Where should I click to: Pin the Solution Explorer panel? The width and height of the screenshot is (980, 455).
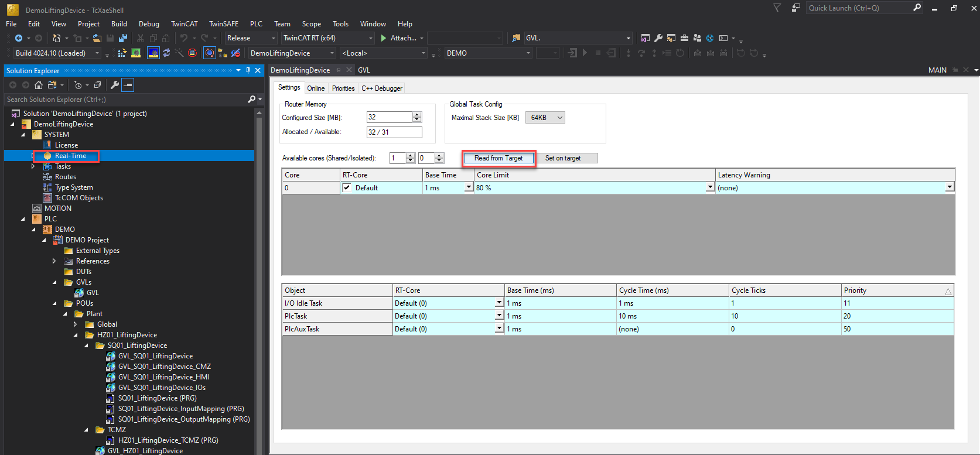248,70
